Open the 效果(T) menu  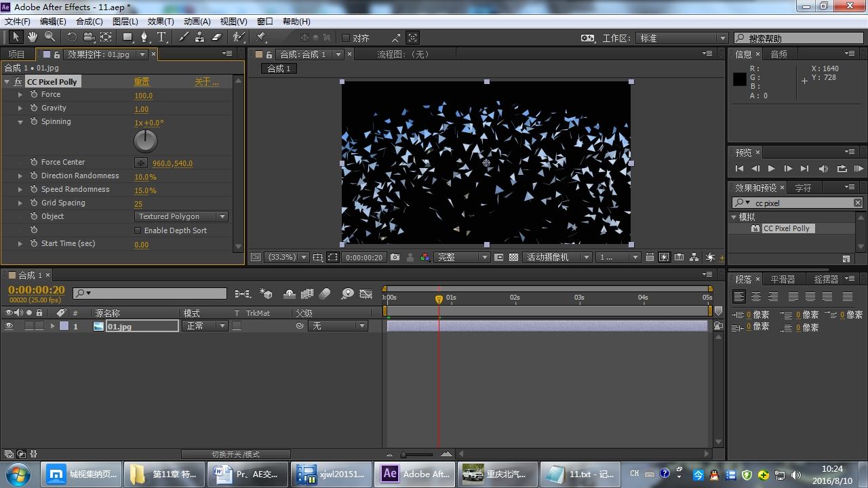pos(161,22)
